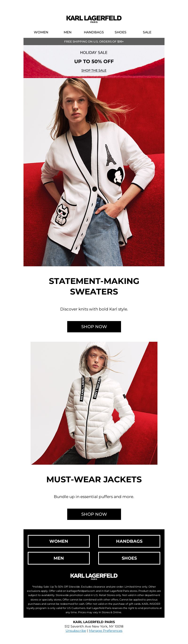Screen dimensions: 188x644
Task: Go to HANDBAGS in top navigation
Action: pyautogui.click(x=94, y=32)
